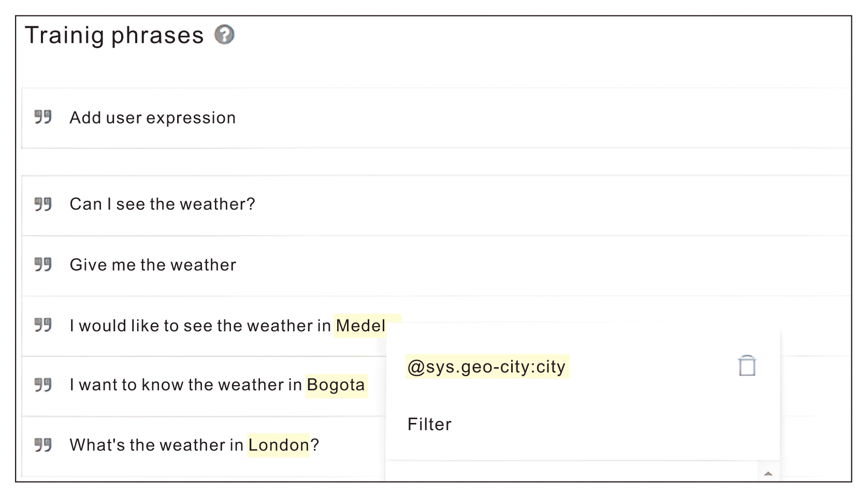Image resolution: width=868 pixels, height=498 pixels.
Task: Select phrase 'Give me the weather'
Action: pyautogui.click(x=153, y=265)
